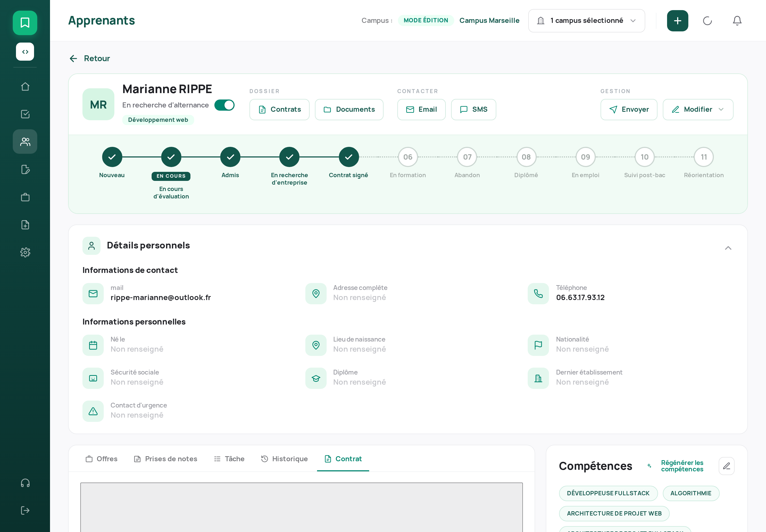Click ARCHITECTURE DE PROJET WEB skill chip
The width and height of the screenshot is (766, 532).
[x=614, y=514]
